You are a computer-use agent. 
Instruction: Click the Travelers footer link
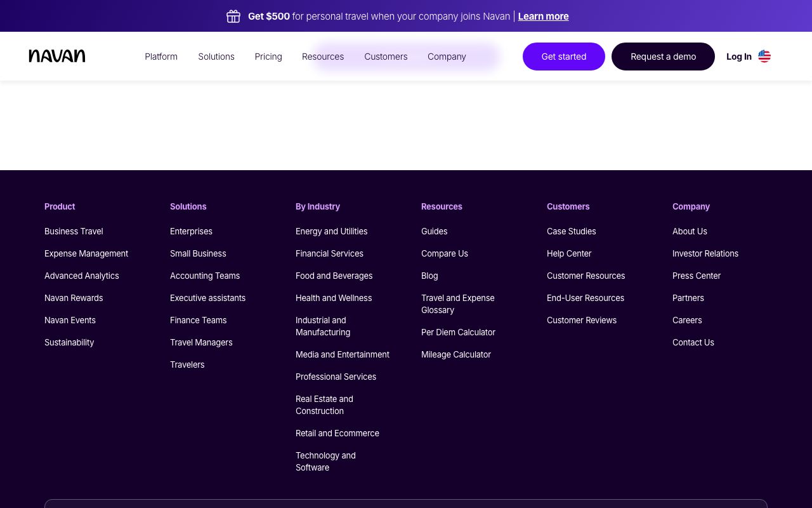click(187, 365)
